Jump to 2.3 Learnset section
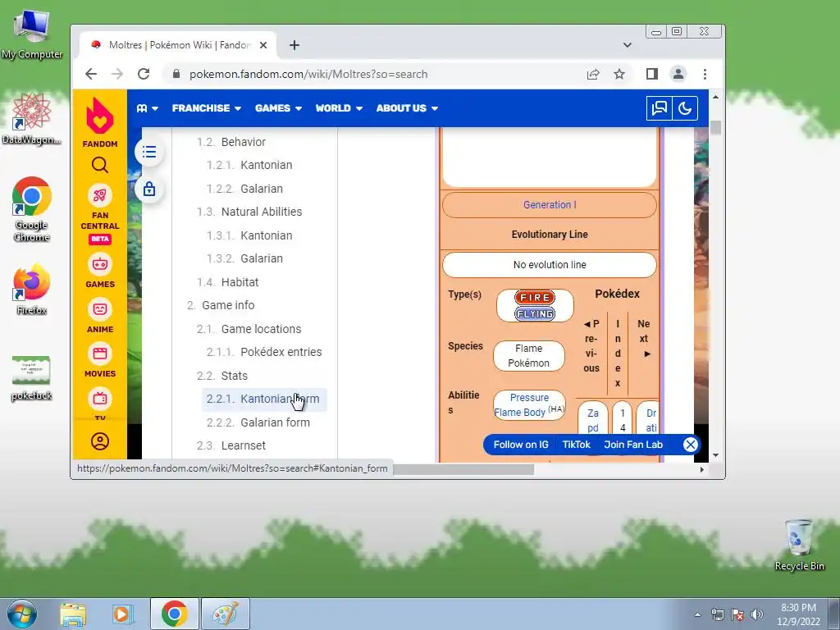 (231, 445)
